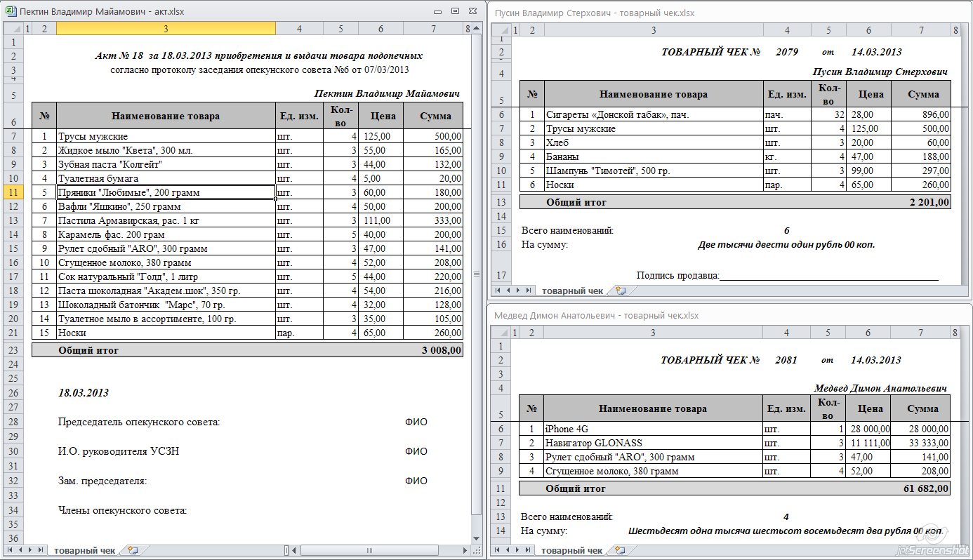Jump to last sheet in Медвед workbook
The height and width of the screenshot is (560, 973).
(x=528, y=550)
